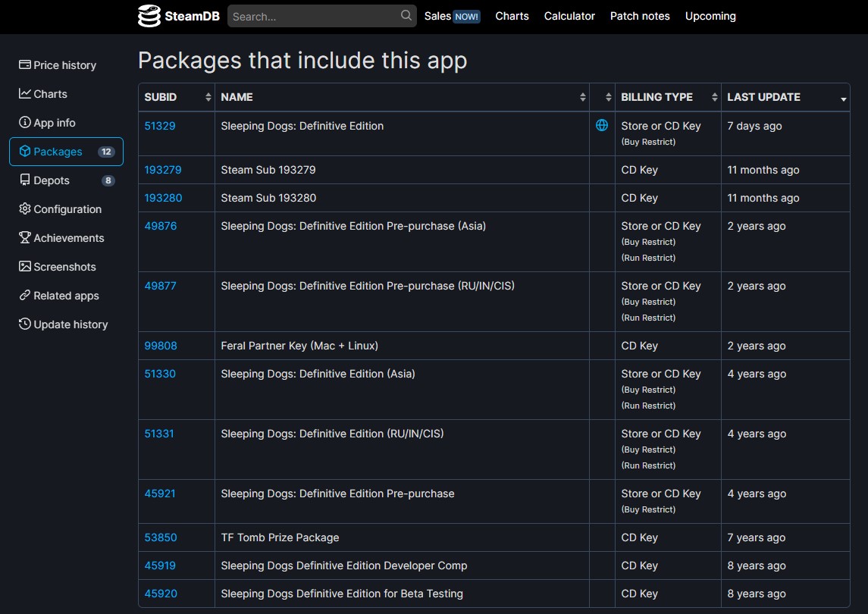Open the Upcoming releases page
This screenshot has width=868, height=614.
[710, 16]
